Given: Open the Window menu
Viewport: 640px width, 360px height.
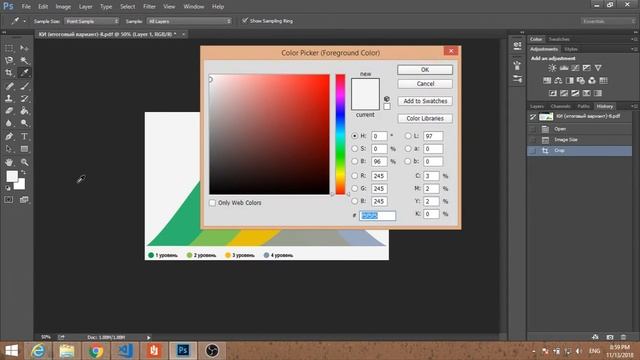Looking at the screenshot, I should tap(193, 7).
